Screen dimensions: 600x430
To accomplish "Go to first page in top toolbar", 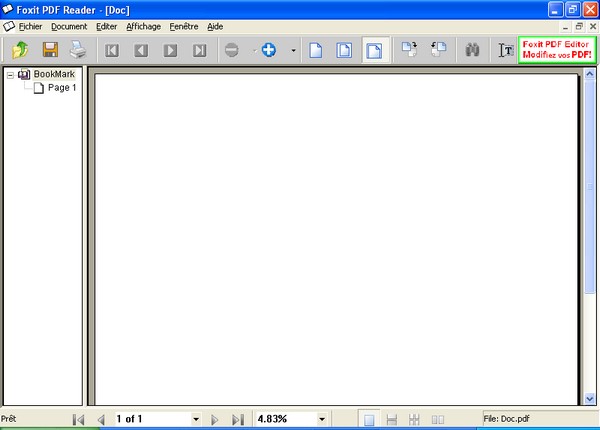I will pos(112,50).
